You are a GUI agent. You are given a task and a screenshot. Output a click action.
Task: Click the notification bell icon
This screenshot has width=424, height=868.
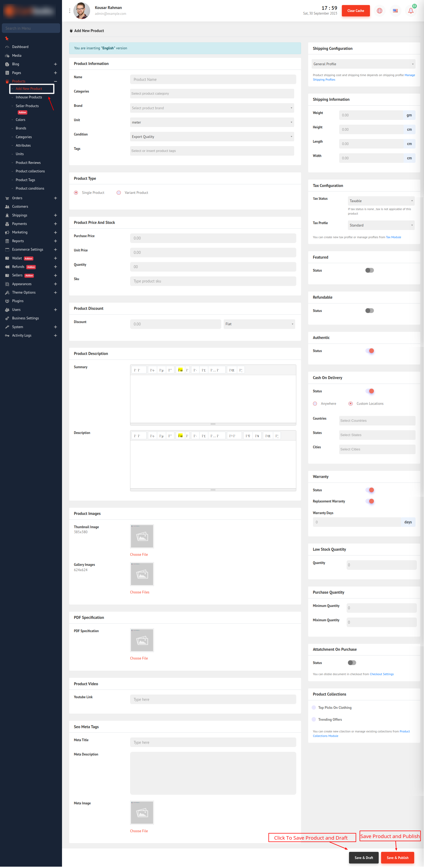(410, 11)
